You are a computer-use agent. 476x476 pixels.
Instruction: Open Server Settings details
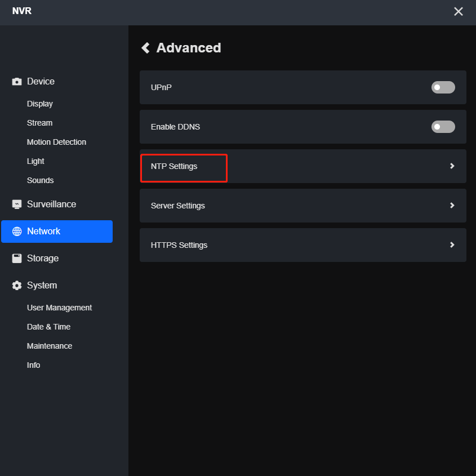point(302,206)
